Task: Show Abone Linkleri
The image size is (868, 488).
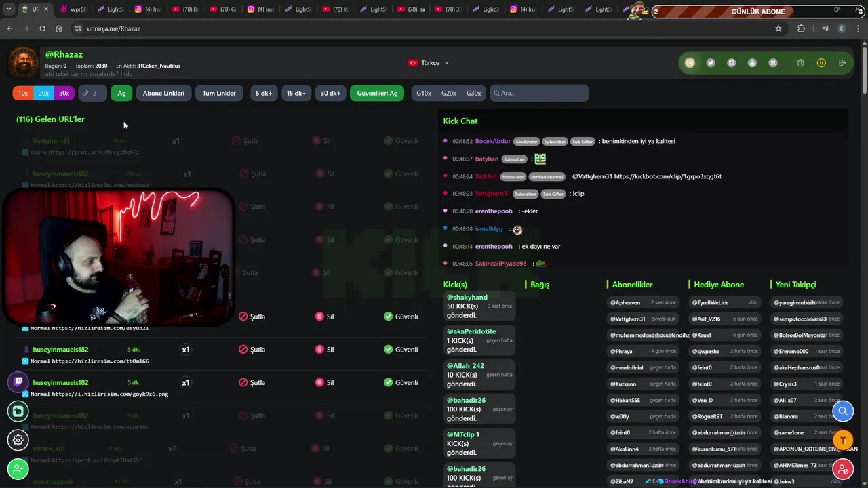Action: click(163, 93)
